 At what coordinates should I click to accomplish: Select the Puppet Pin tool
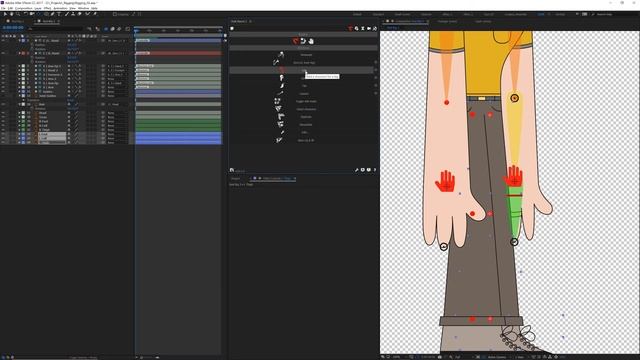95,14
